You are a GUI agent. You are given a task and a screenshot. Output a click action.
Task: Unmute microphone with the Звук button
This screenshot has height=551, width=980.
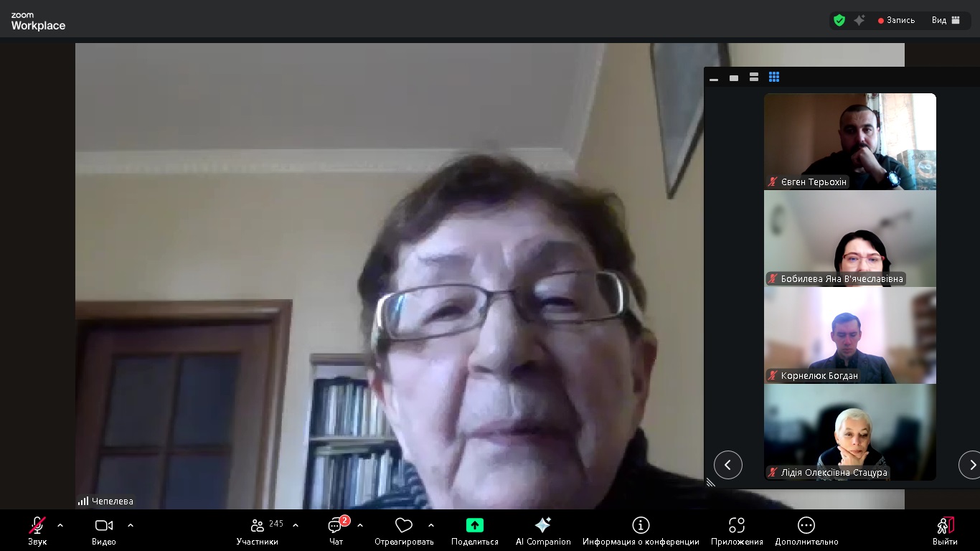tap(37, 529)
